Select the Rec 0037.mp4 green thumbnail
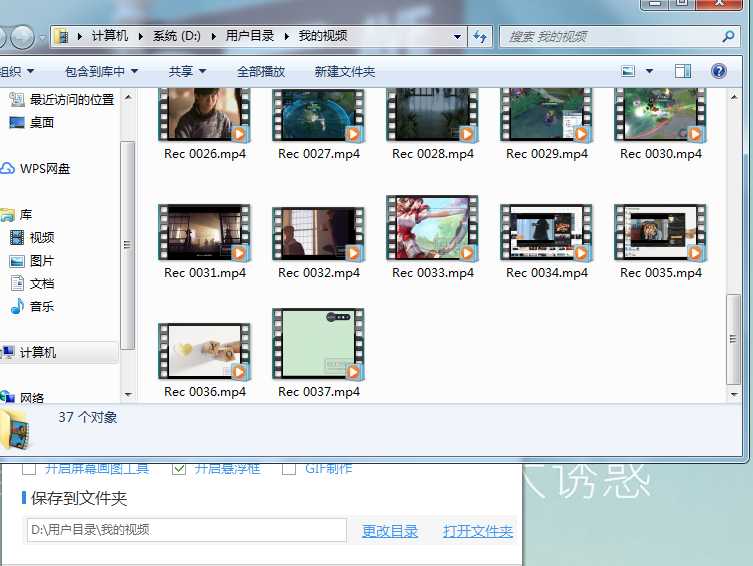This screenshot has width=753, height=566. (x=318, y=344)
